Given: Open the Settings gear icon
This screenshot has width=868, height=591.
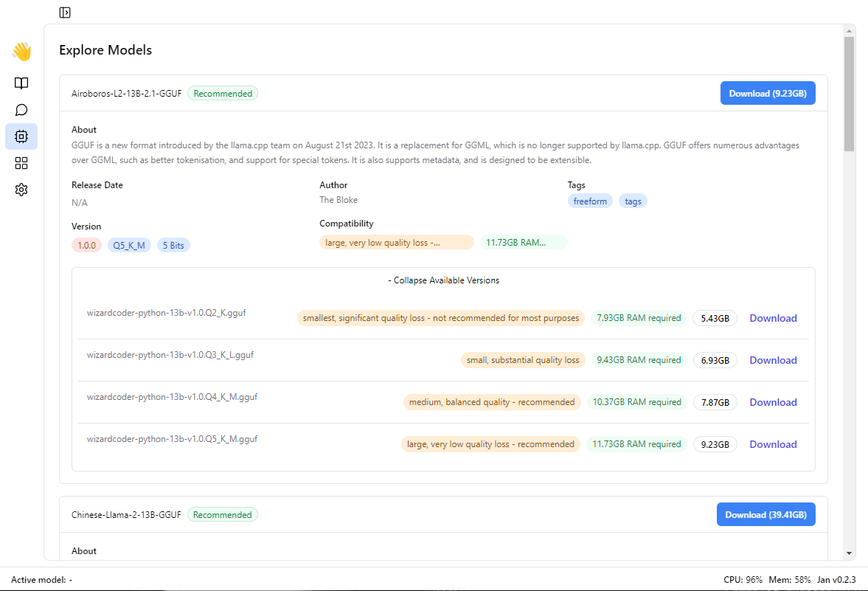Looking at the screenshot, I should coord(21,190).
